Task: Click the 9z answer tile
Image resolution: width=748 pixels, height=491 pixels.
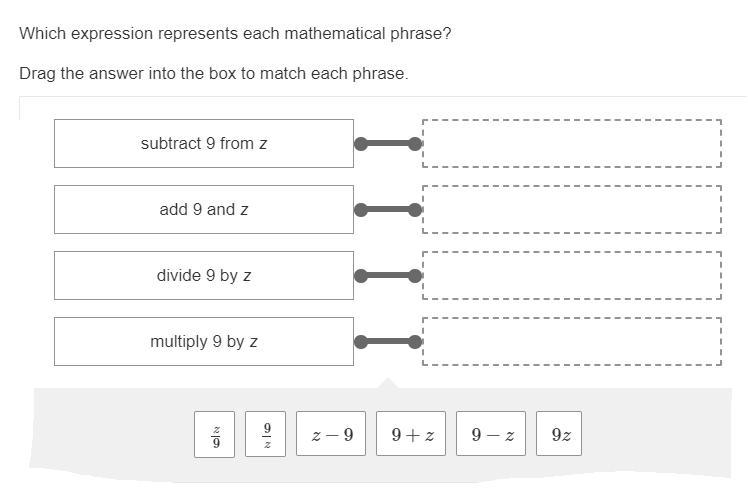Action: click(x=559, y=434)
